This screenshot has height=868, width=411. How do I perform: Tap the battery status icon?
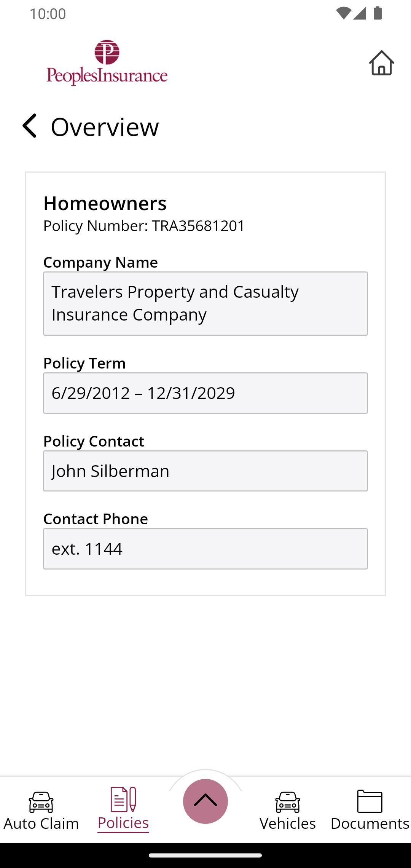pyautogui.click(x=378, y=13)
